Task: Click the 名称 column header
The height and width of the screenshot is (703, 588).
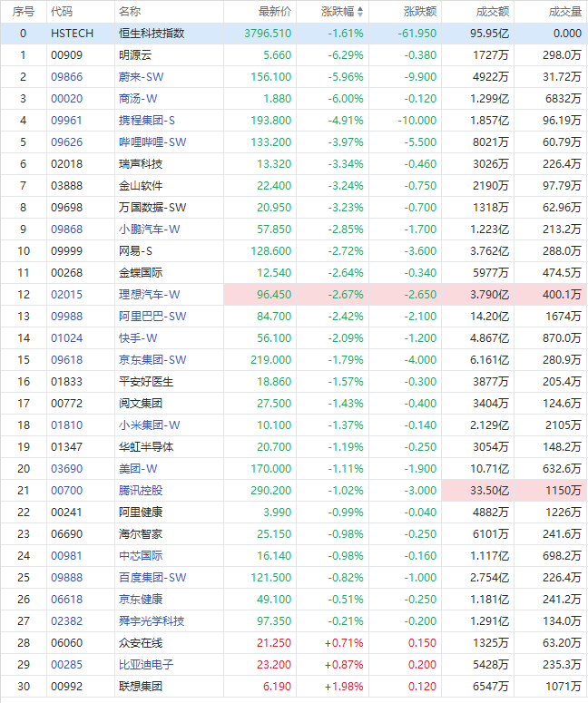Action: tap(130, 12)
